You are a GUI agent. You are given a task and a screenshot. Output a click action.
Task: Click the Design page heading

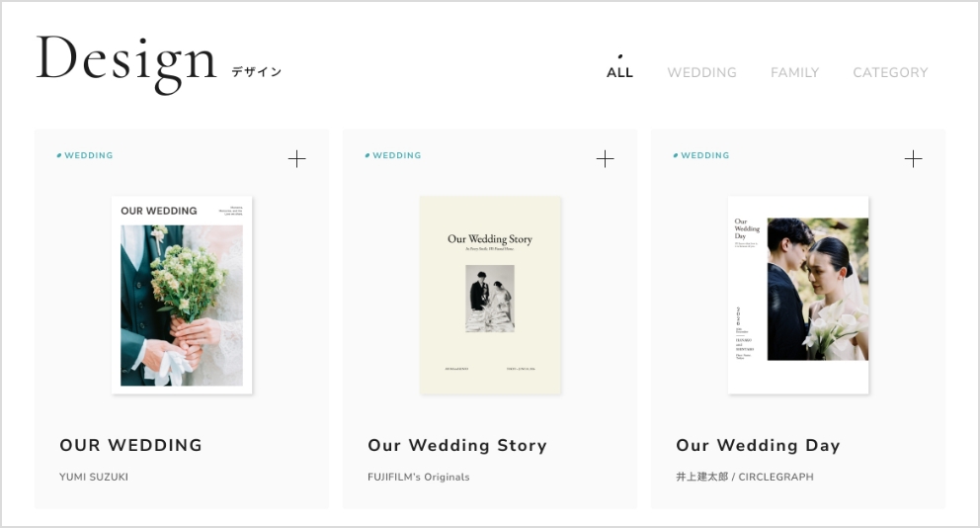[x=126, y=59]
